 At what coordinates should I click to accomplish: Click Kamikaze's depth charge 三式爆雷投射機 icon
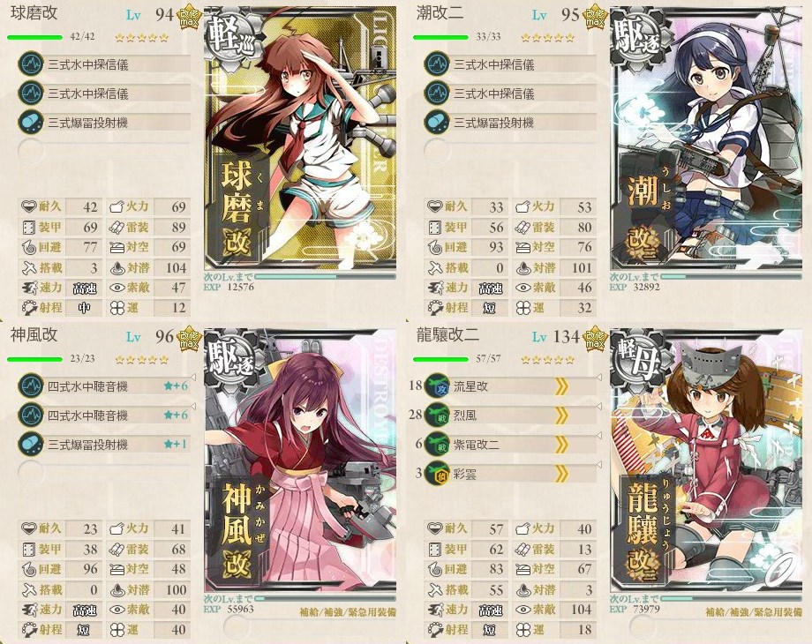point(31,444)
